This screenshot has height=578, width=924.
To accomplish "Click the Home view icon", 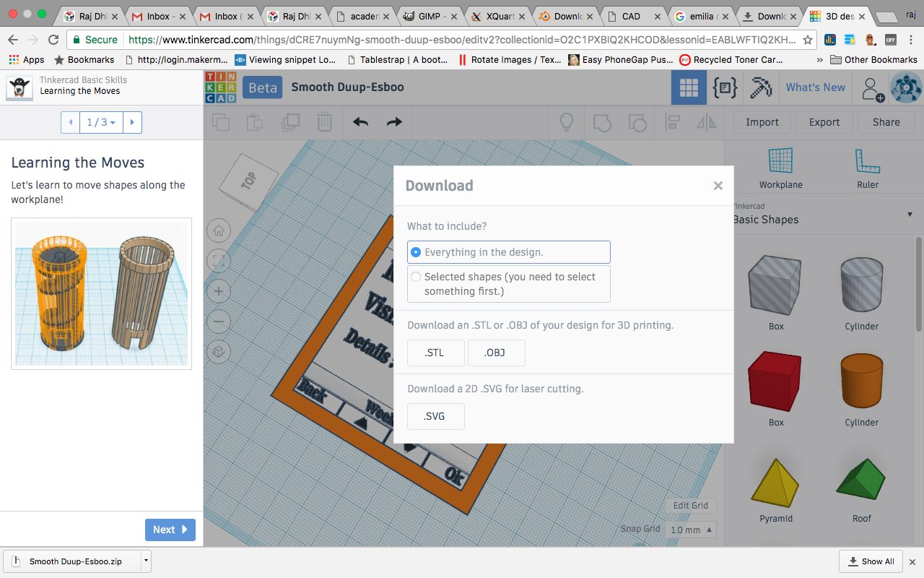I will click(219, 231).
